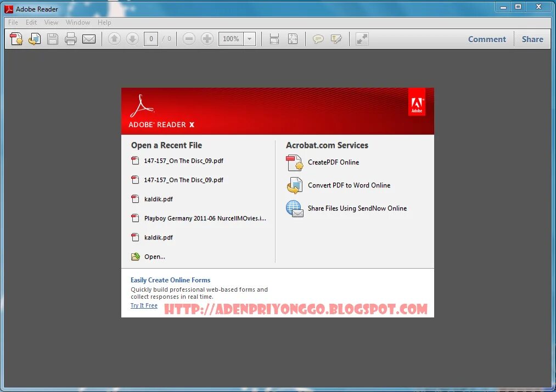This screenshot has width=556, height=392.
Task: Zoom in with the plus button
Action: (x=207, y=38)
